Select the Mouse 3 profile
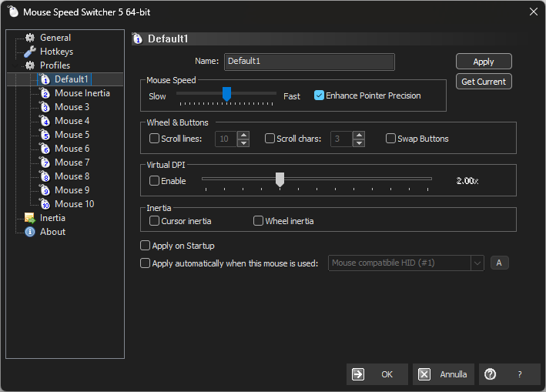Screen dimensions: 546x392 click(x=72, y=107)
